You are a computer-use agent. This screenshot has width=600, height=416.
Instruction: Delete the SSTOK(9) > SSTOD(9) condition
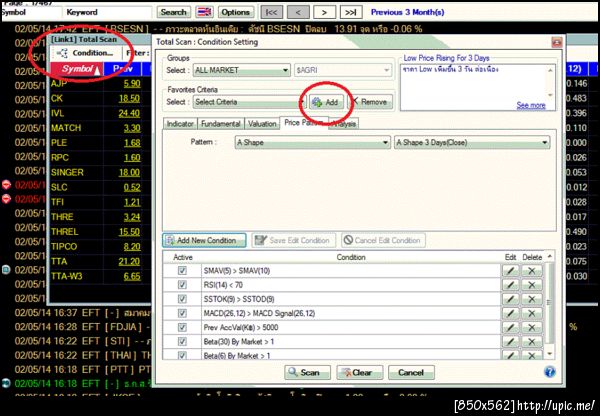coord(532,299)
